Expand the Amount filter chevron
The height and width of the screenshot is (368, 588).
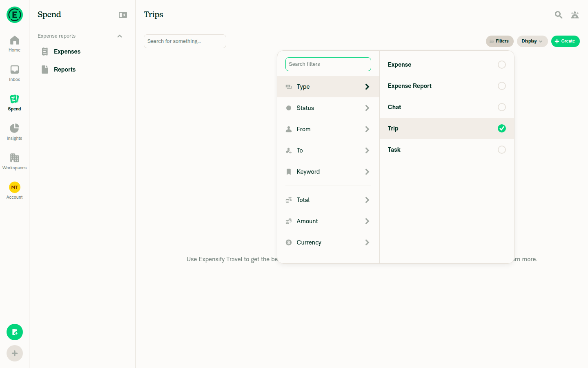[367, 221]
